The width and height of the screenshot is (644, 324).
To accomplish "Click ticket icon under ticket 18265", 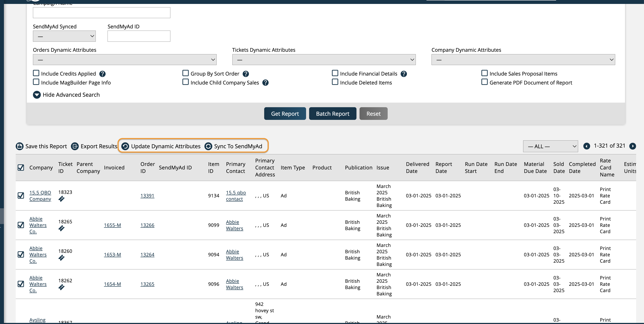I will tap(62, 228).
